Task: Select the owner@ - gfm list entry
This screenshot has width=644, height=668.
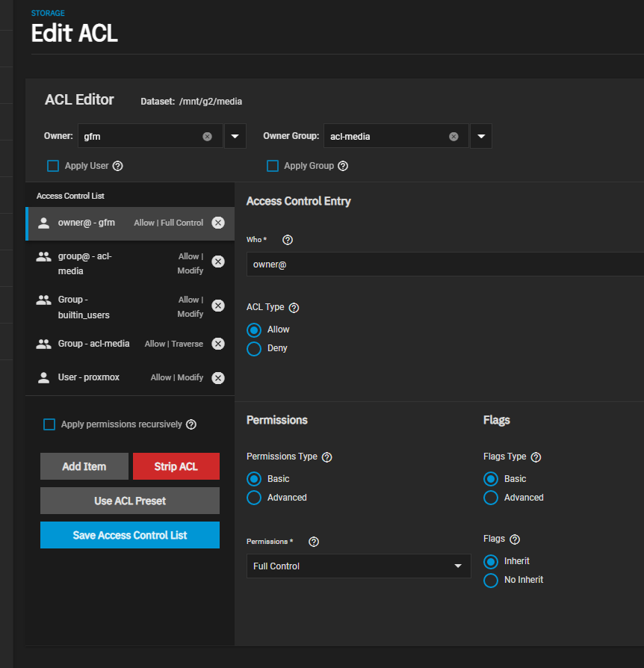Action: [130, 223]
